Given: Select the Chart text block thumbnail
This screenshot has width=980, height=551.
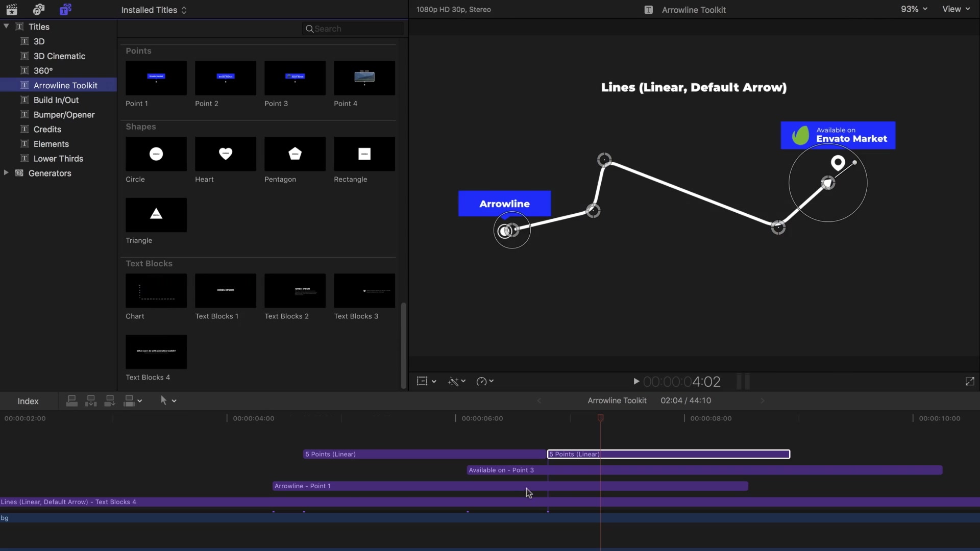Looking at the screenshot, I should point(156,291).
